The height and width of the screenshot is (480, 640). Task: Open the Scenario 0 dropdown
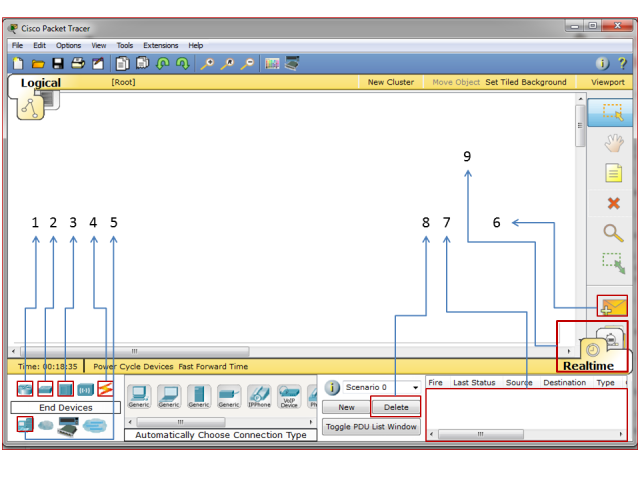point(382,387)
